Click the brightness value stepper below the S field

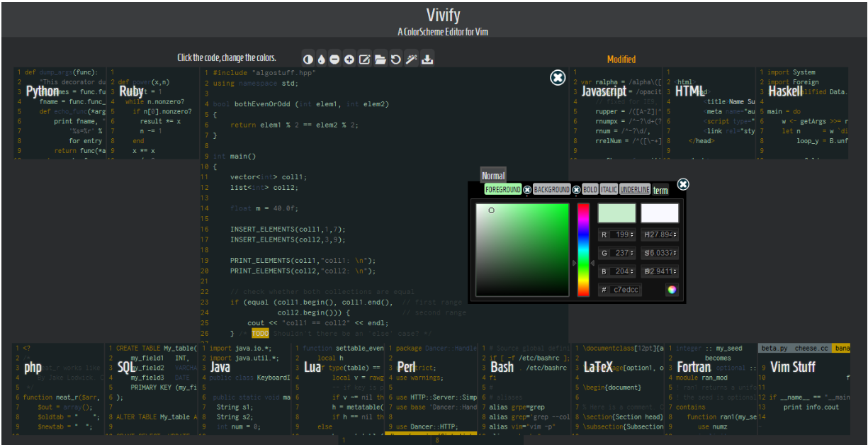[660, 271]
